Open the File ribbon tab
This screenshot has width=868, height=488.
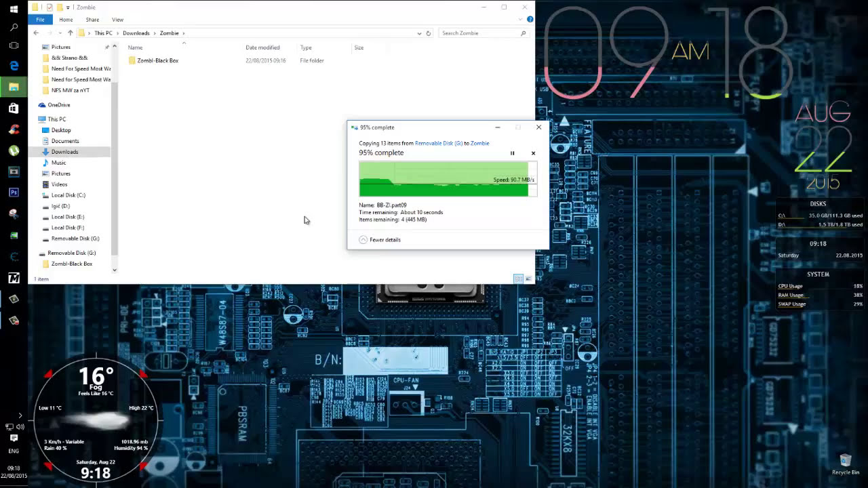[40, 20]
